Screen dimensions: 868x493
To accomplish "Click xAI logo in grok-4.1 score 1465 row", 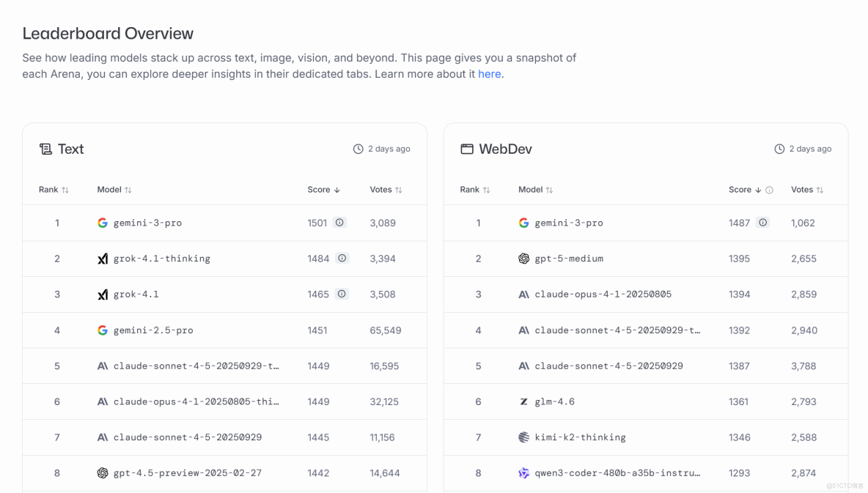I will pyautogui.click(x=103, y=294).
